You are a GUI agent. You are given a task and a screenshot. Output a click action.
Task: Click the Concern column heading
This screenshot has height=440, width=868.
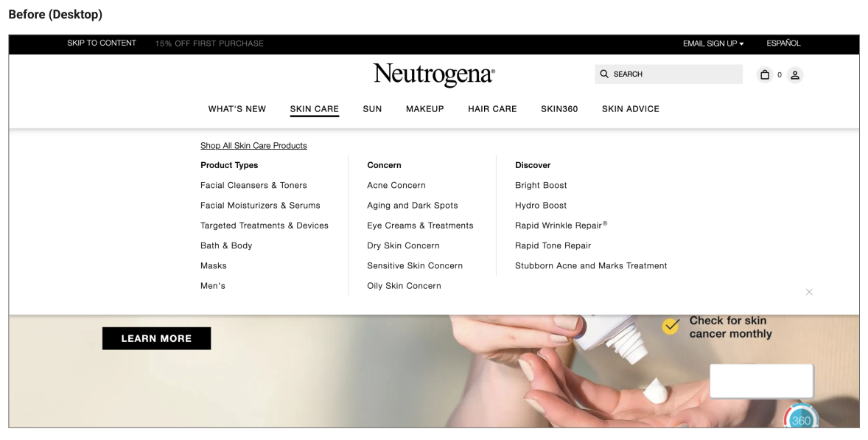click(384, 165)
